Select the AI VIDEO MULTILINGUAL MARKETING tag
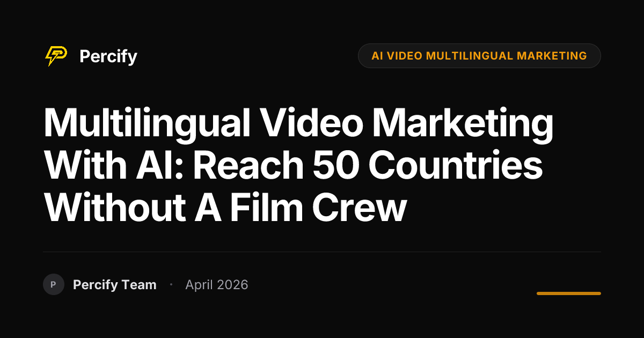This screenshot has height=338, width=644. [x=479, y=56]
